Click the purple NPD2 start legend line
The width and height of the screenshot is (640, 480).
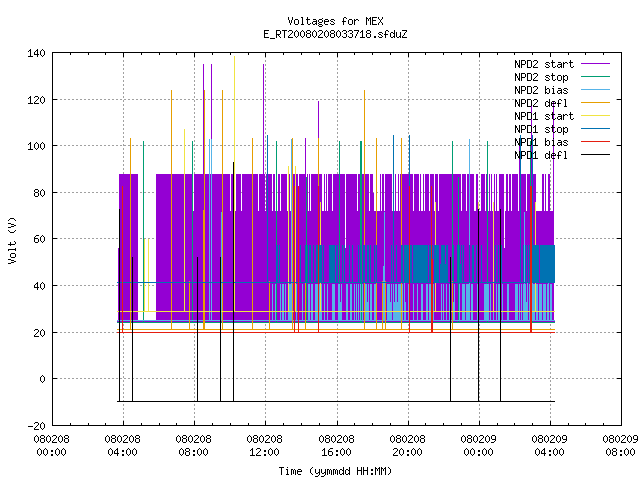[x=595, y=64]
